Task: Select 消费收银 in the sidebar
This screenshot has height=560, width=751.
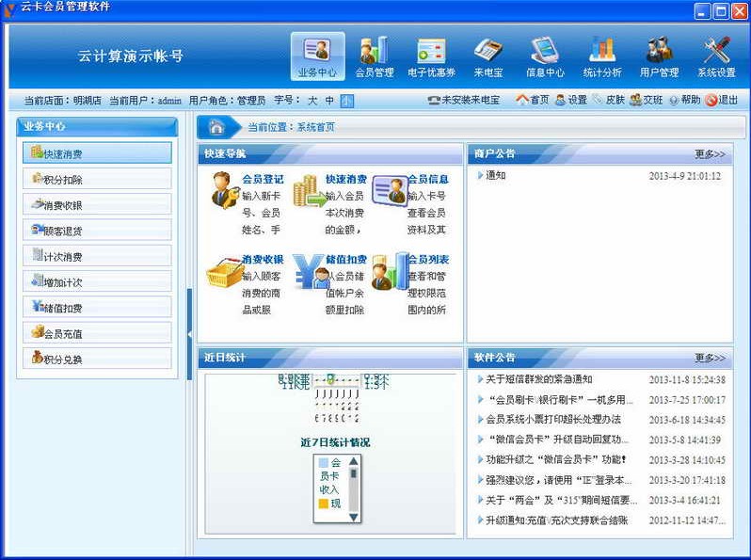Action: (97, 204)
